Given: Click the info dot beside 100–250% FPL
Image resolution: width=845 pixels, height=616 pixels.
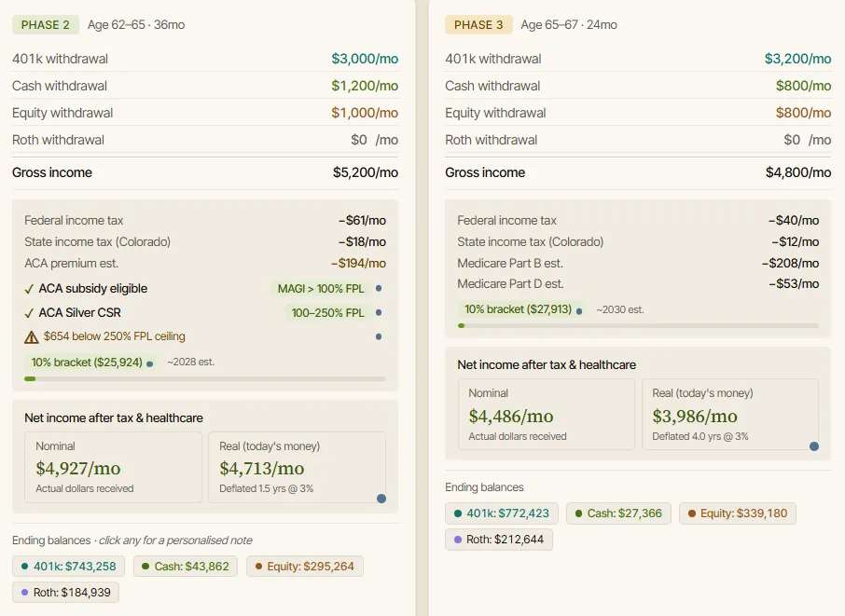Looking at the screenshot, I should pyautogui.click(x=379, y=312).
